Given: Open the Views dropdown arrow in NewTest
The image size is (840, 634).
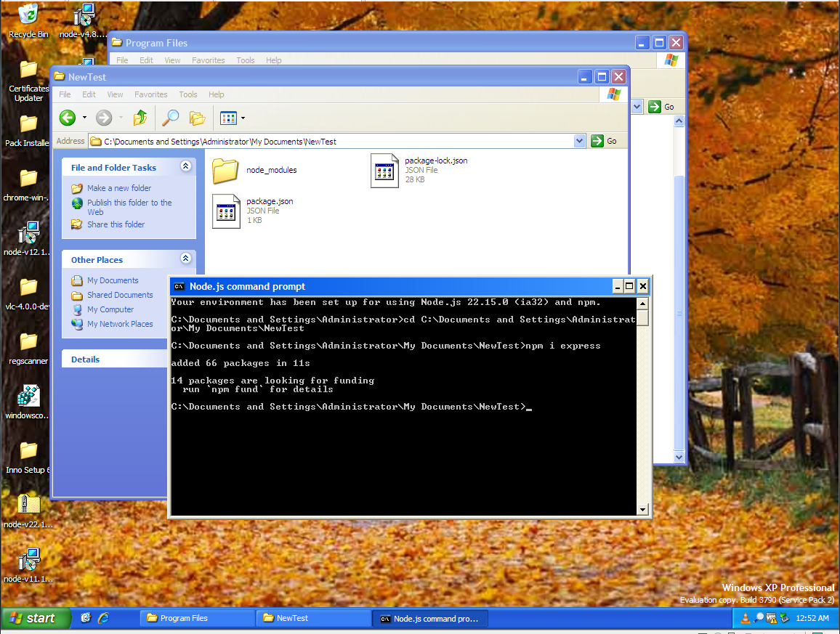Looking at the screenshot, I should point(243,118).
